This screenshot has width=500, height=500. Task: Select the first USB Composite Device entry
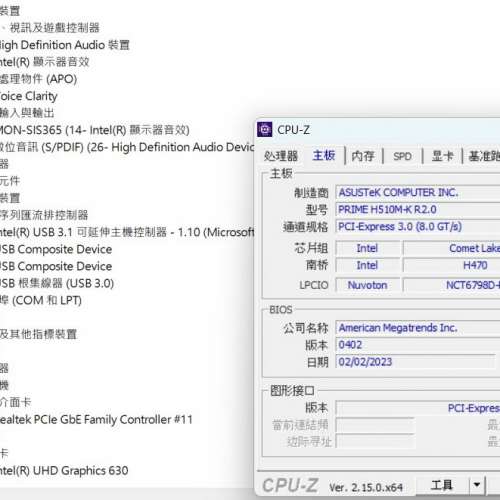[56, 249]
